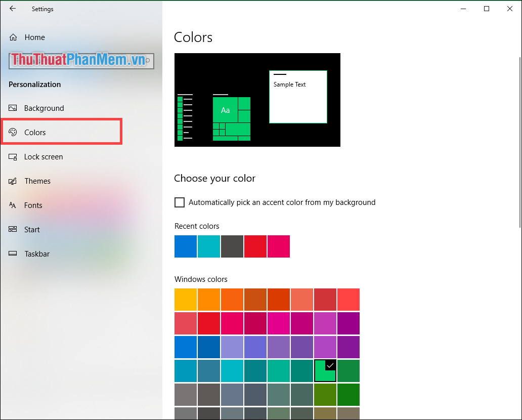This screenshot has width=522, height=420.
Task: Select the currently checked green accent swatch
Action: click(325, 371)
